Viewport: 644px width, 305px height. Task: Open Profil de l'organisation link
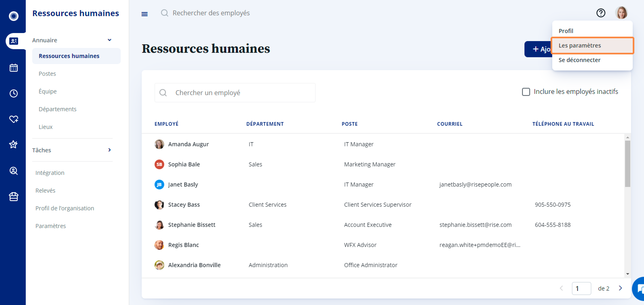click(65, 208)
